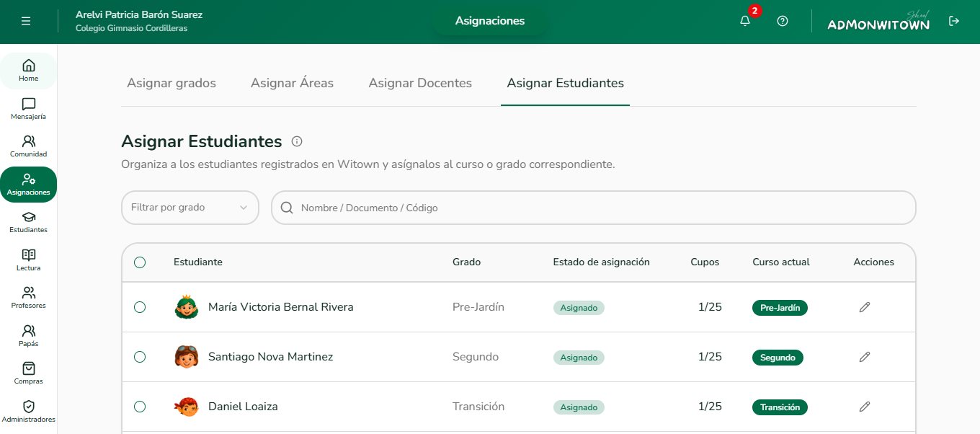Click the logout icon
980x434 pixels.
click(x=954, y=21)
